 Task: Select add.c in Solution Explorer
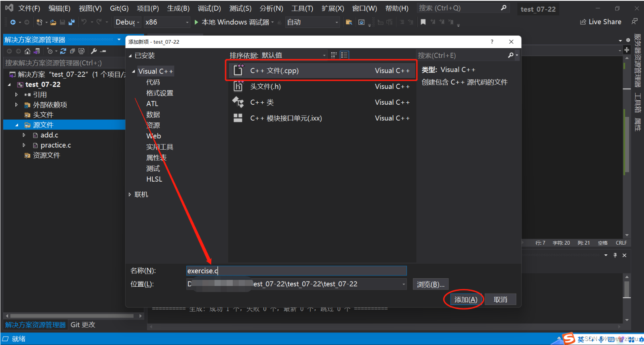coord(49,135)
